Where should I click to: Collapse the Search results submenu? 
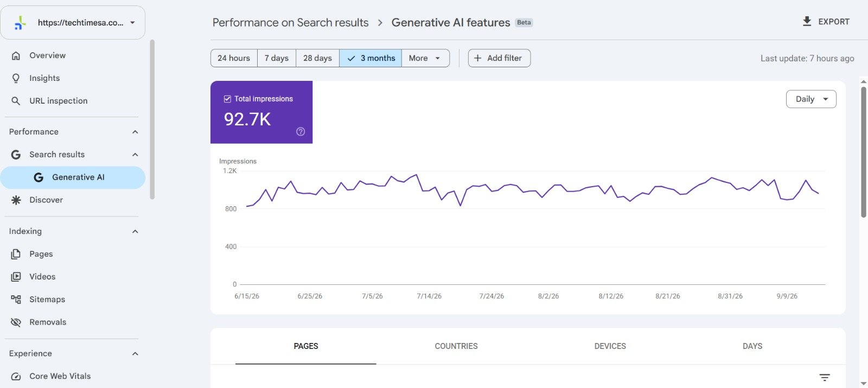(135, 155)
